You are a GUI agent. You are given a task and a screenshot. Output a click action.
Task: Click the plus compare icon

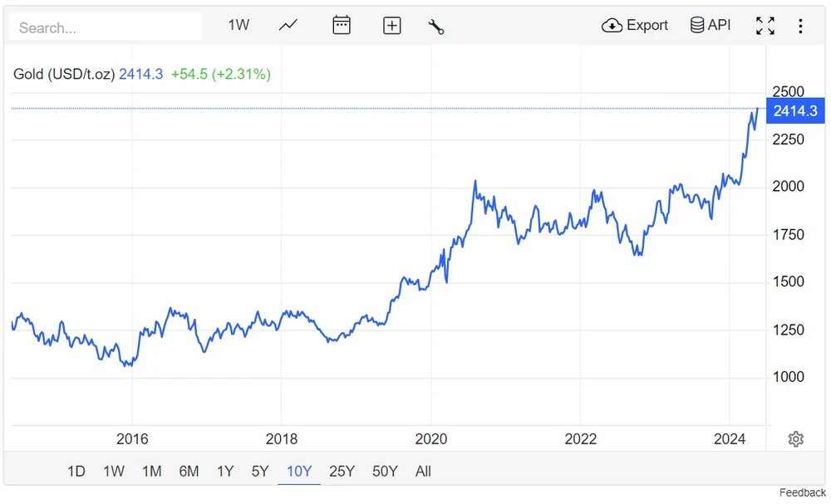coord(391,26)
